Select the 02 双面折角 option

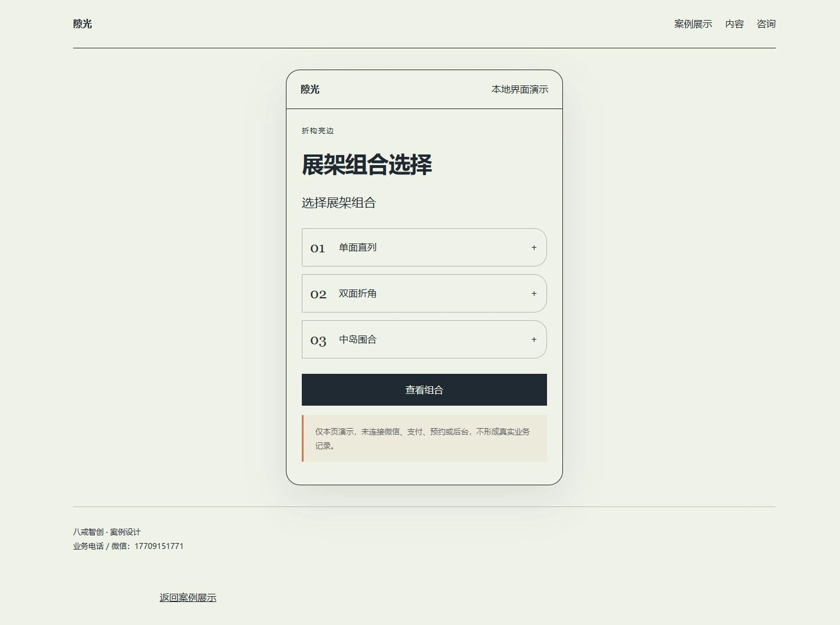point(424,294)
